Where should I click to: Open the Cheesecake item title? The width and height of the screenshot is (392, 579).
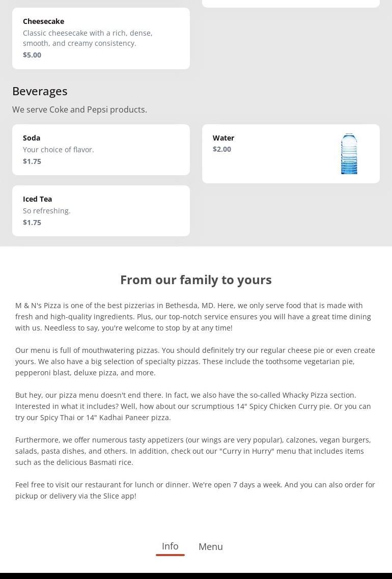[43, 21]
